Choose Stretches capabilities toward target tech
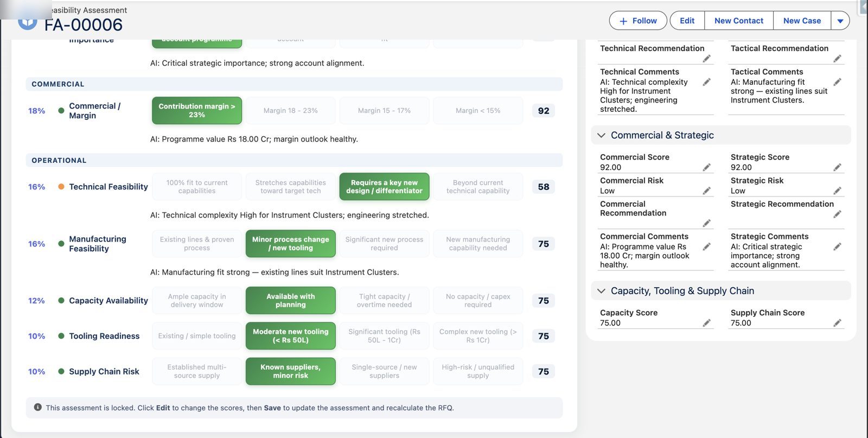 (x=291, y=187)
